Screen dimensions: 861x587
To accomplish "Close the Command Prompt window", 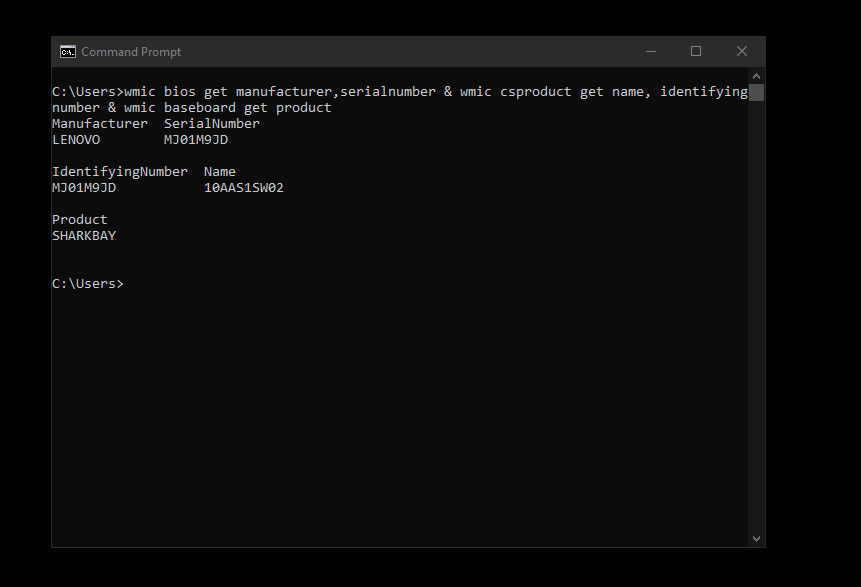I will 742,52.
